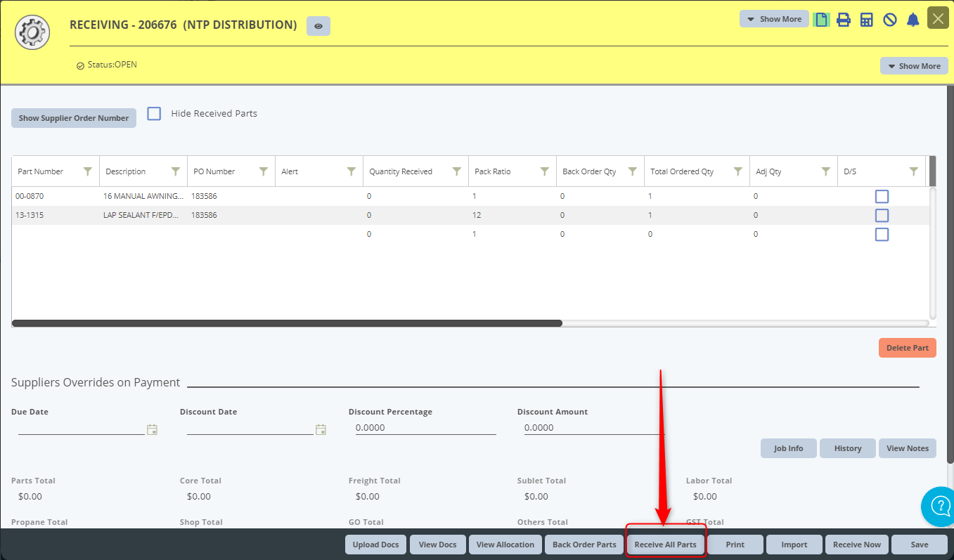Click the cancel (circle-slash) icon in header
The width and height of the screenshot is (954, 560).
(890, 20)
